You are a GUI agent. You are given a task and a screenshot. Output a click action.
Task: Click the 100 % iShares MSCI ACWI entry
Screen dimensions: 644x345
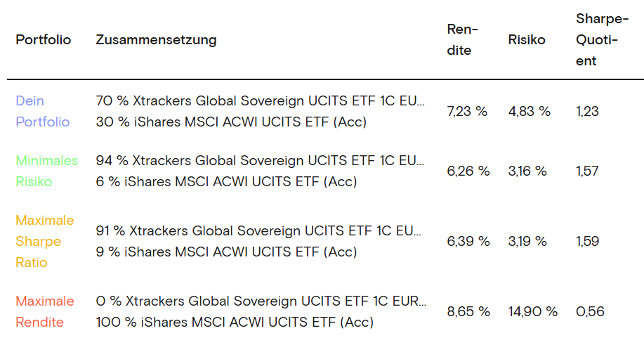click(235, 322)
